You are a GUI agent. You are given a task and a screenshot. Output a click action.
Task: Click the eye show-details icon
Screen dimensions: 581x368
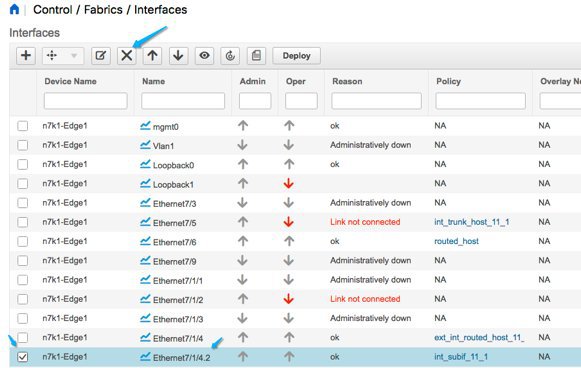click(204, 56)
